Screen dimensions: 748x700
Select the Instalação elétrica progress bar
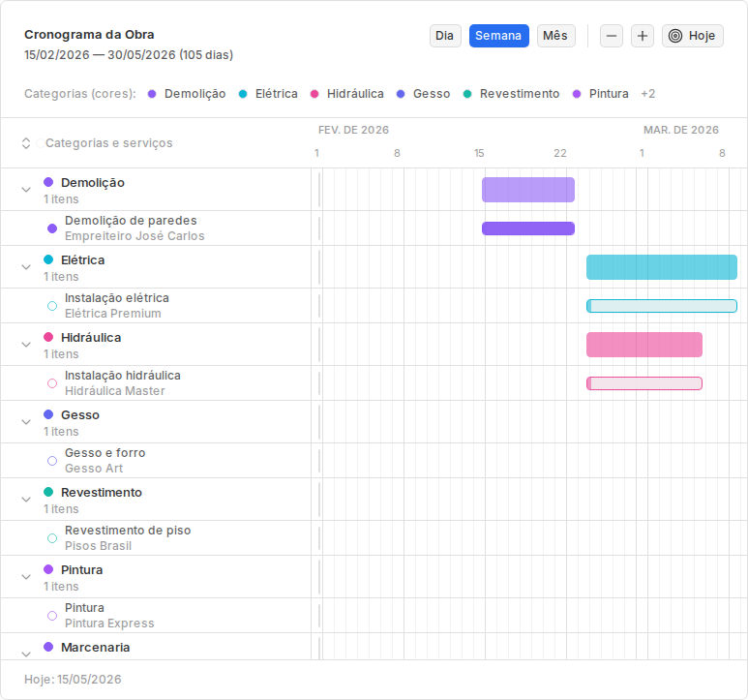(x=662, y=306)
